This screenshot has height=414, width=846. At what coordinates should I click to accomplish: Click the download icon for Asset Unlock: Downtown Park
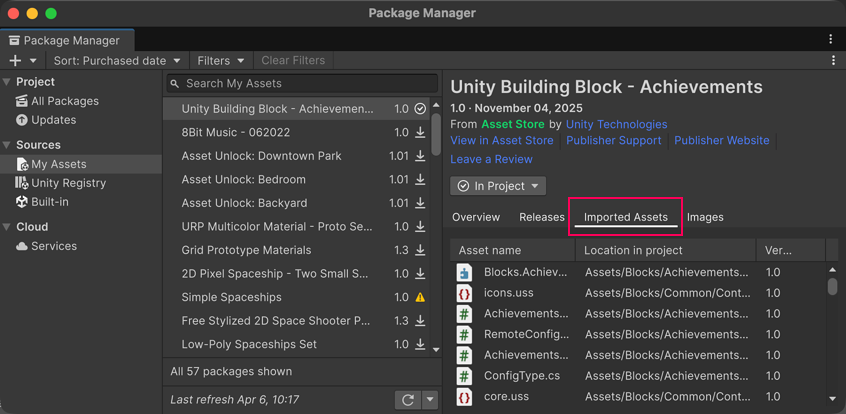pyautogui.click(x=420, y=156)
